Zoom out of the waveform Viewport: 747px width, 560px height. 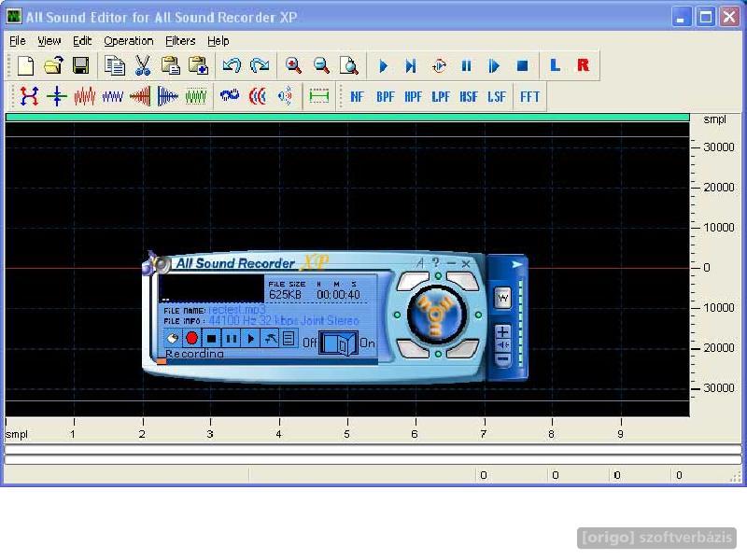(321, 65)
